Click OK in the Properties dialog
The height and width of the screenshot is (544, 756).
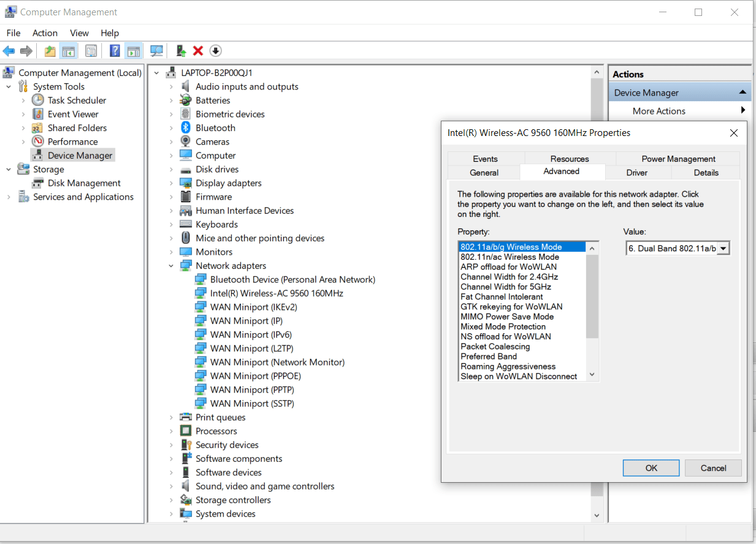click(x=651, y=468)
